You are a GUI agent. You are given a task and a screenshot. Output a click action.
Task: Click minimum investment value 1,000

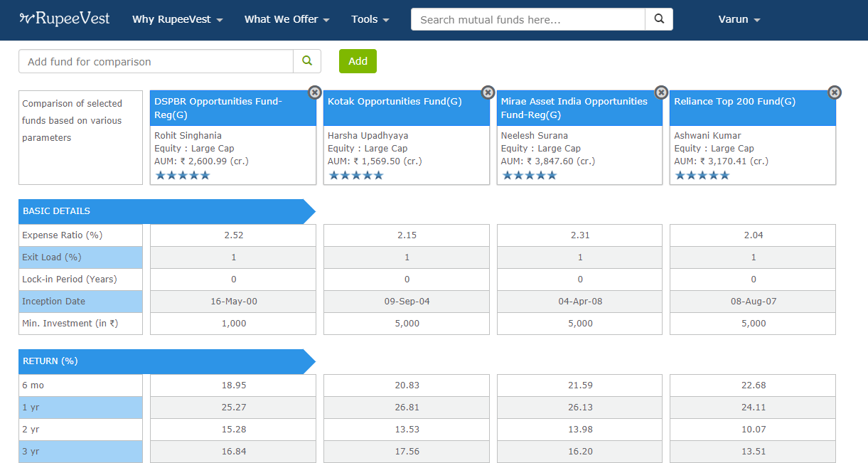[x=233, y=323]
